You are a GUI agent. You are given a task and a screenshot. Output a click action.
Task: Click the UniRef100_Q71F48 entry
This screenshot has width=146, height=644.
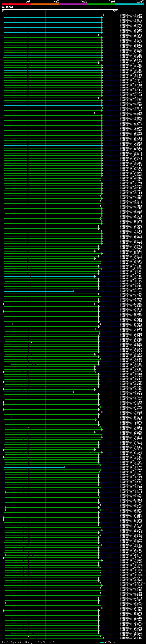click(x=131, y=83)
